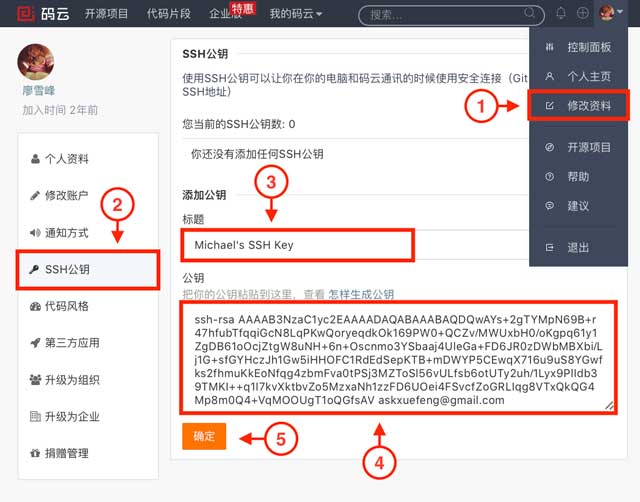
Task: Click the plus create icon
Action: pyautogui.click(x=583, y=13)
